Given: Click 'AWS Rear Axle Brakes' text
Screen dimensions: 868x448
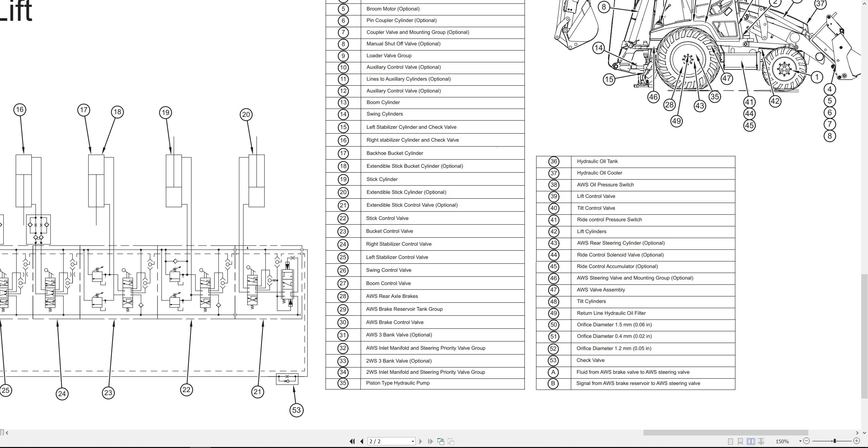Looking at the screenshot, I should pos(392,296).
